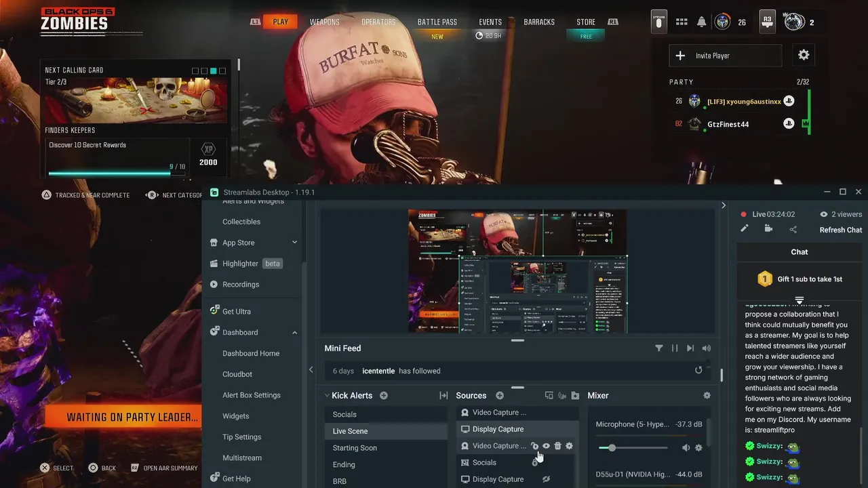
Task: Add a new scene next to Kick Alerts
Action: coord(384,396)
